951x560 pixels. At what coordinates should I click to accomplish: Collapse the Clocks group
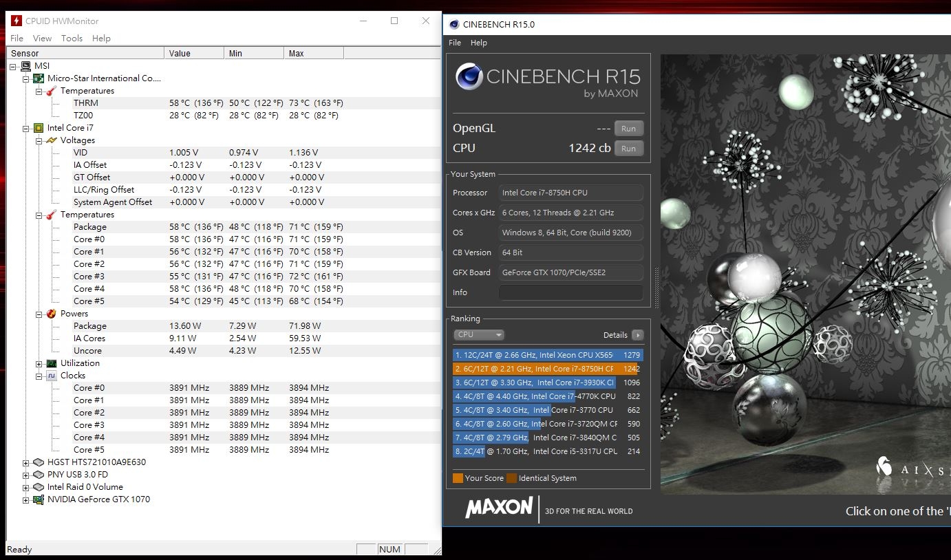(x=39, y=376)
